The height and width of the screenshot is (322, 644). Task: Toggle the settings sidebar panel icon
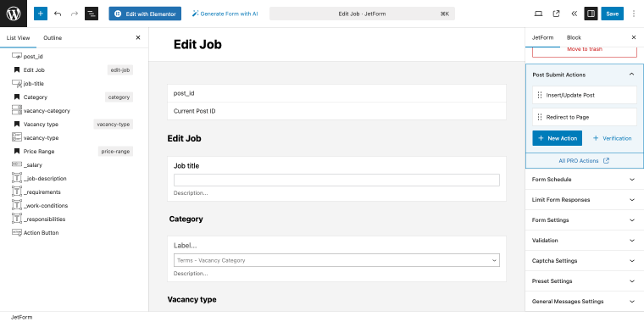click(x=591, y=14)
